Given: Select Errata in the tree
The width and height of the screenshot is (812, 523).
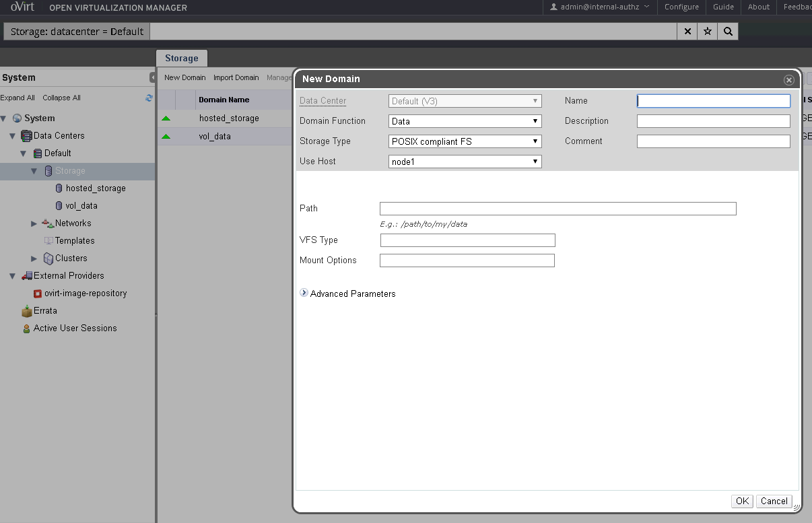Looking at the screenshot, I should point(45,311).
